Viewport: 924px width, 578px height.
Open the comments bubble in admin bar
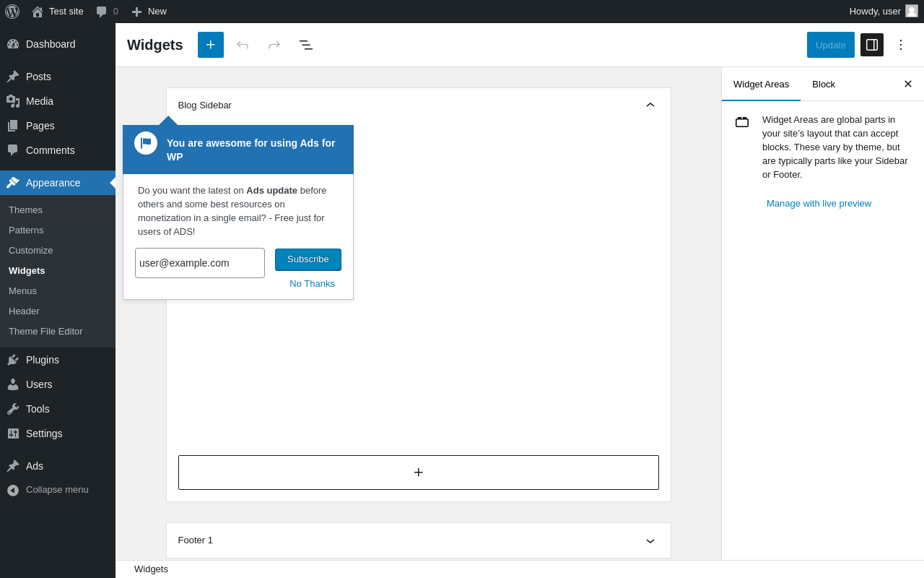pos(107,12)
